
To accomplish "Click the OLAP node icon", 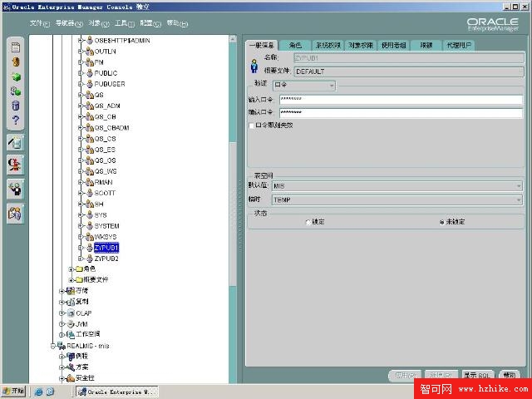I will 71,313.
